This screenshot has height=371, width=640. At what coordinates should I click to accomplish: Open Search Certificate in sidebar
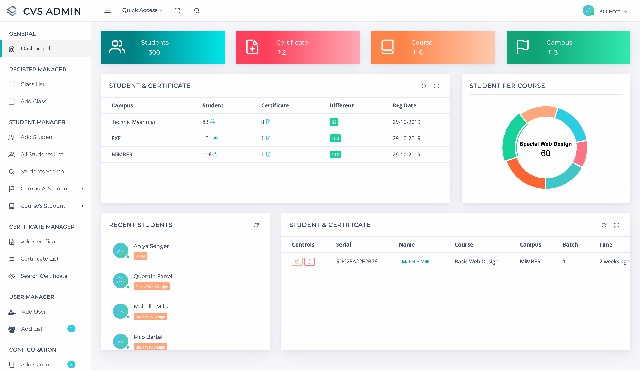pos(44,276)
